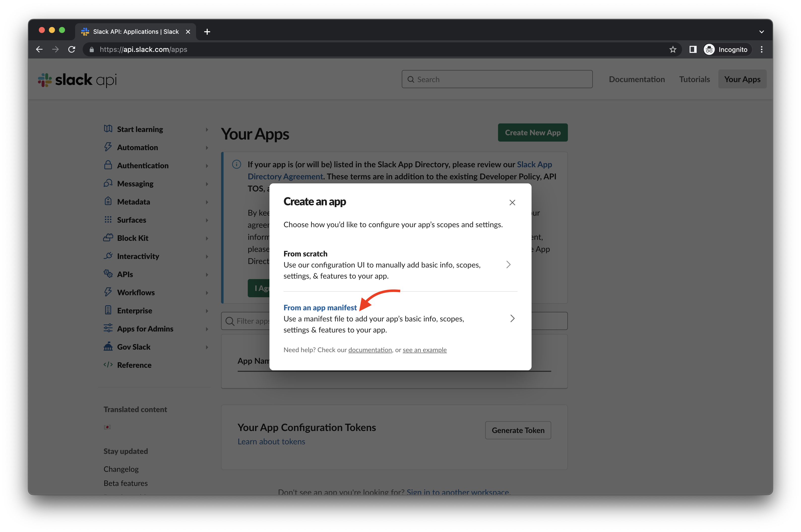
Task: Expand the Automation section arrow
Action: point(207,148)
